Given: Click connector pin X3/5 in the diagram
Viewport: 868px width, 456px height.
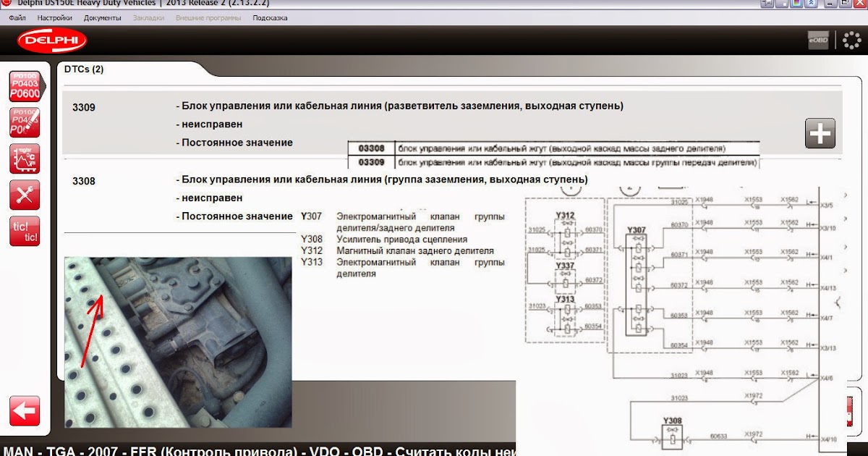Looking at the screenshot, I should (827, 206).
